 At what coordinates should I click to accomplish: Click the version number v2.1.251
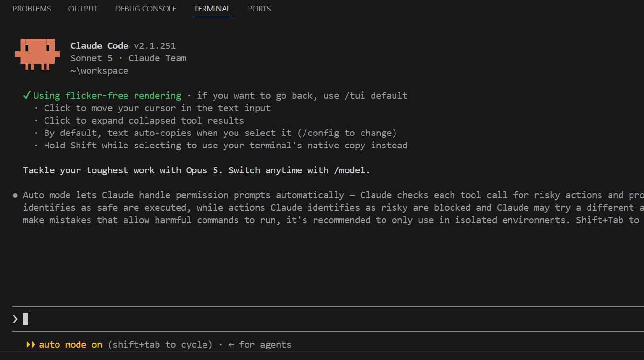pos(155,46)
